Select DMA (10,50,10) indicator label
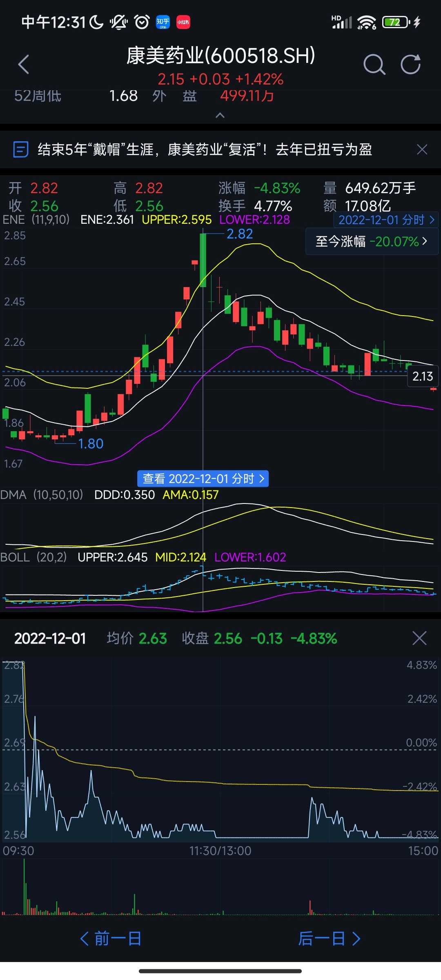 pos(42,494)
